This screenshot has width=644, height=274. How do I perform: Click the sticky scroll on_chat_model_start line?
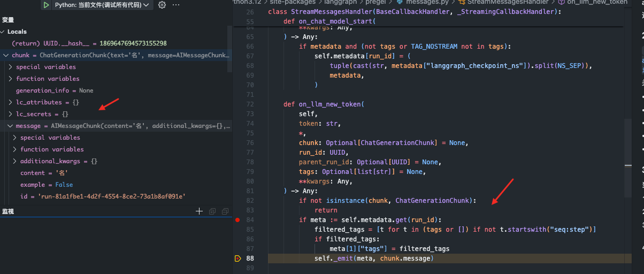pyautogui.click(x=337, y=21)
